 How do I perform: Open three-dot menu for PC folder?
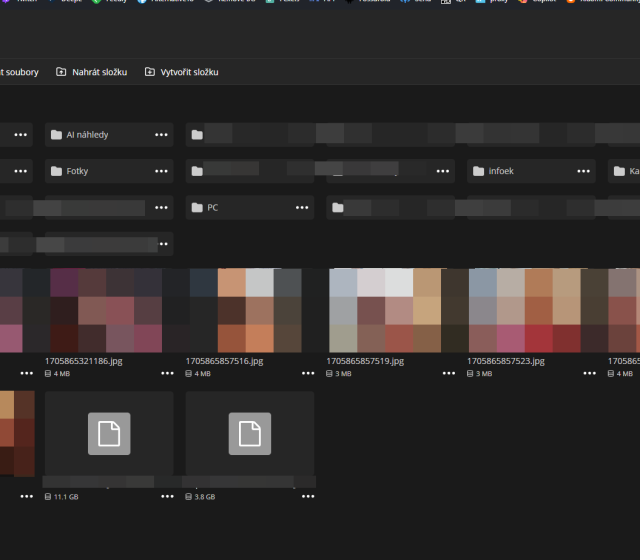coord(302,208)
